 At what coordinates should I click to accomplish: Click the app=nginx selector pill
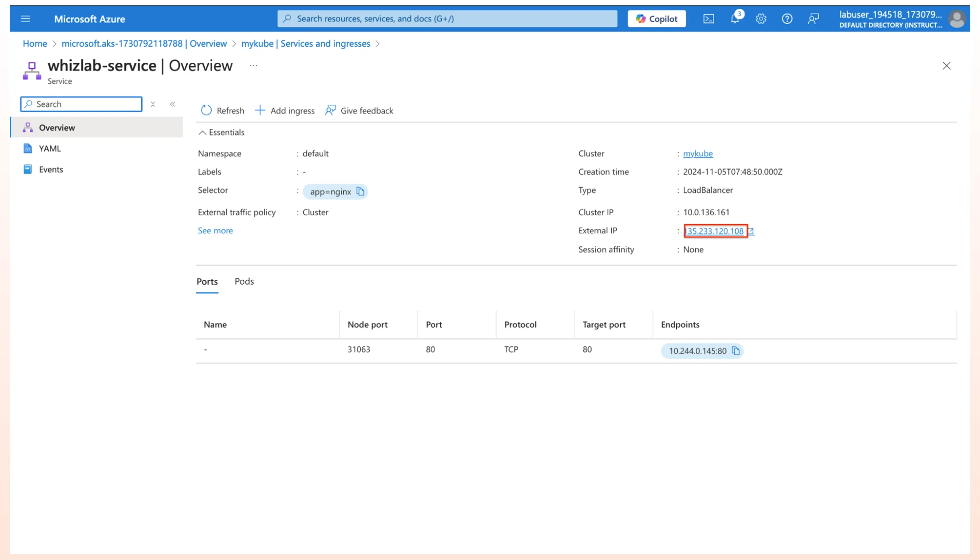point(335,192)
